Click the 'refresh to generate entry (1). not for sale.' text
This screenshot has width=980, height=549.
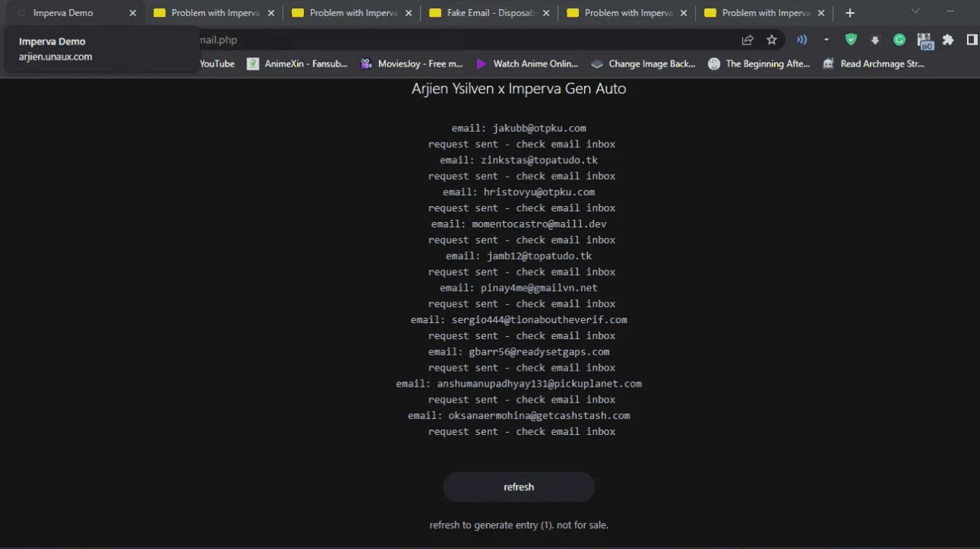[x=519, y=525]
